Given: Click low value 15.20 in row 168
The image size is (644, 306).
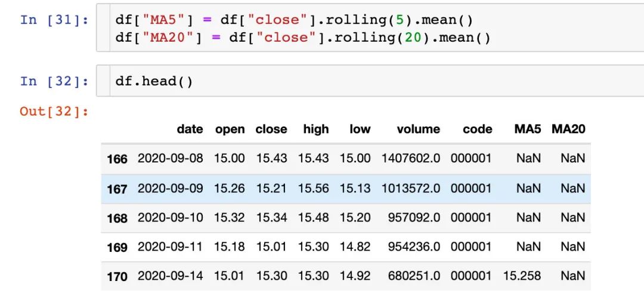Looking at the screenshot, I should click(355, 217).
